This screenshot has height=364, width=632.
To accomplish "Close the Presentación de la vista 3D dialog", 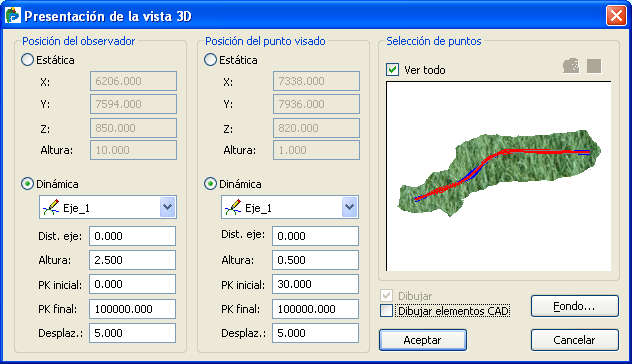I will click(616, 16).
